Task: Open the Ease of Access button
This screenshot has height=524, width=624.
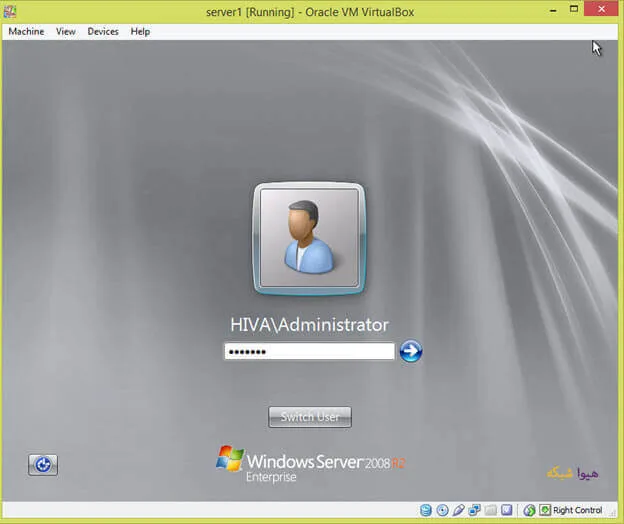Action: pyautogui.click(x=43, y=465)
